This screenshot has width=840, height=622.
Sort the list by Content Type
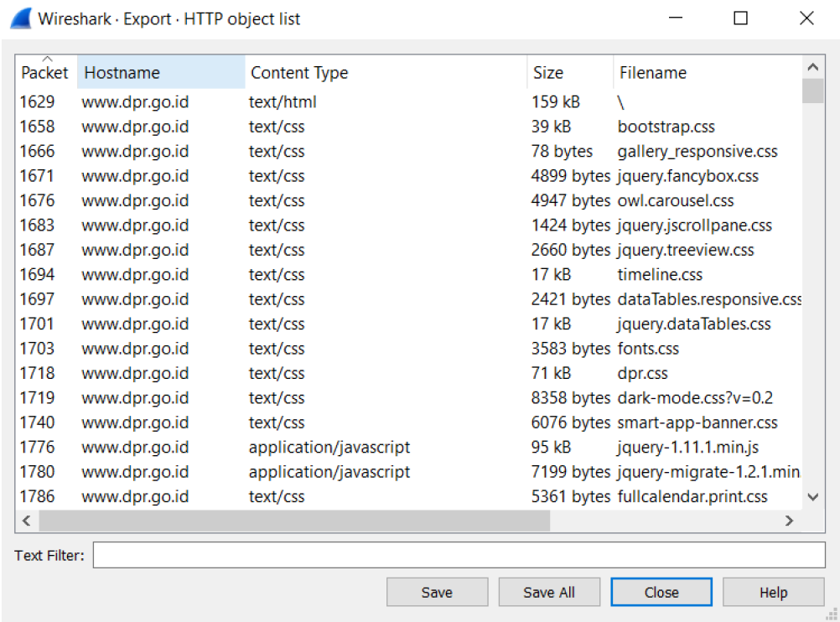[x=298, y=72]
